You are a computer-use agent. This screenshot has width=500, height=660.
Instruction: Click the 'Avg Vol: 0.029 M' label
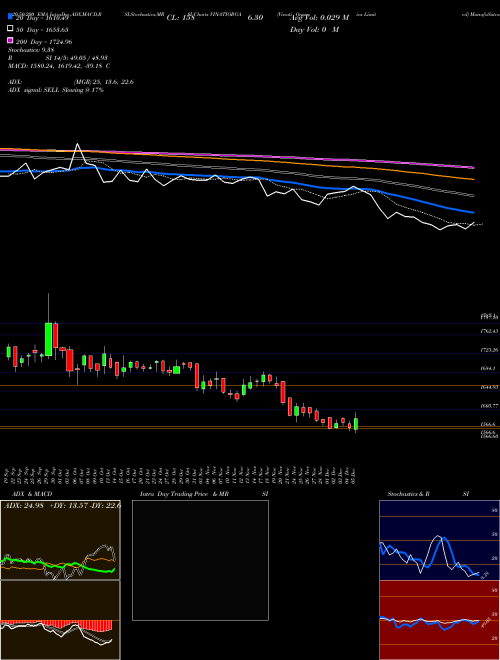click(319, 18)
